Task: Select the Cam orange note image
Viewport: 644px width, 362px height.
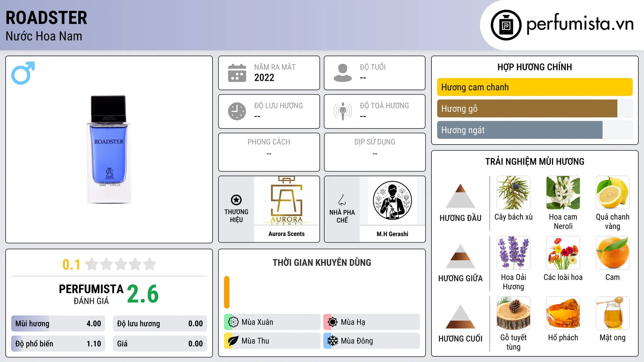Action: pyautogui.click(x=613, y=253)
